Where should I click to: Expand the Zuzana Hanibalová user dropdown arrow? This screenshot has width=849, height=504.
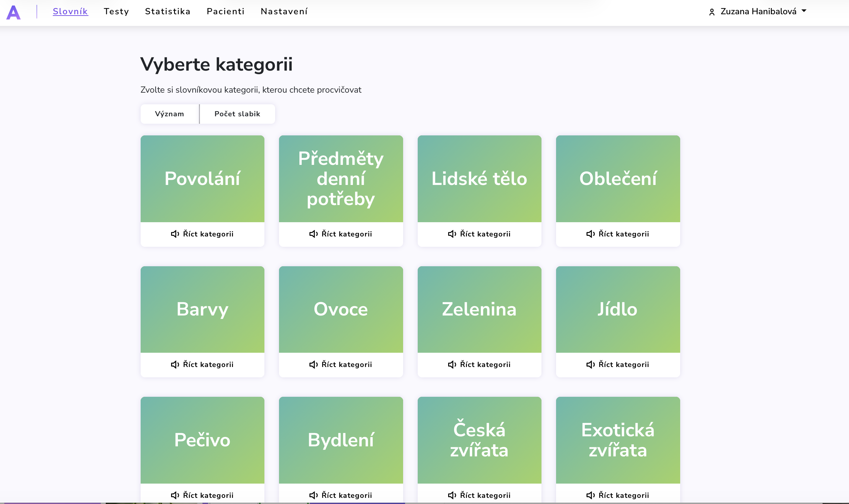(804, 11)
